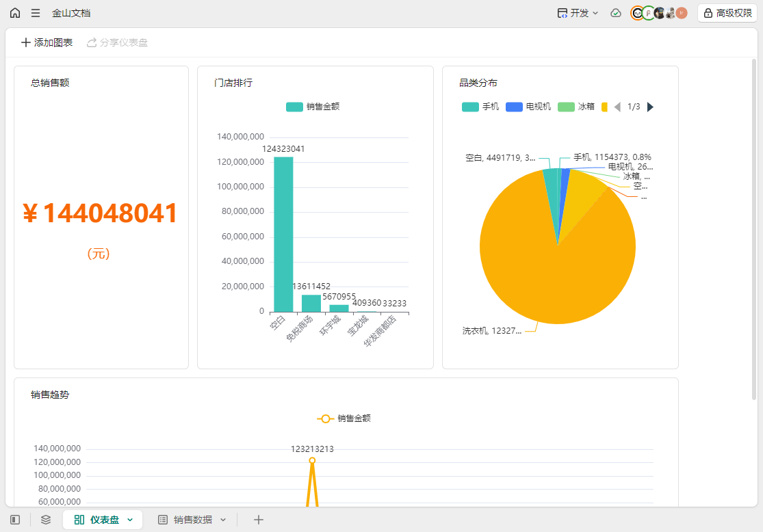Select the tallest 空白 bar
The image size is (763, 532).
pyautogui.click(x=284, y=235)
